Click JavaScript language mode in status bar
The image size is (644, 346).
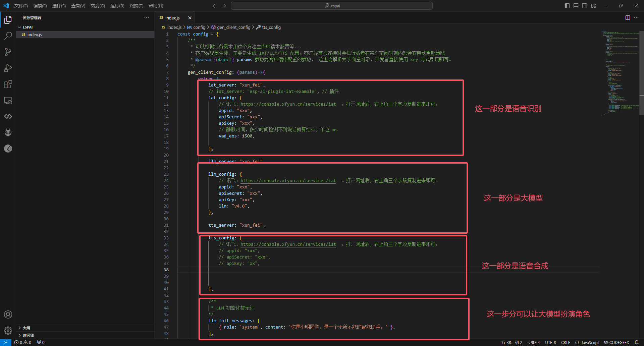tap(590, 342)
